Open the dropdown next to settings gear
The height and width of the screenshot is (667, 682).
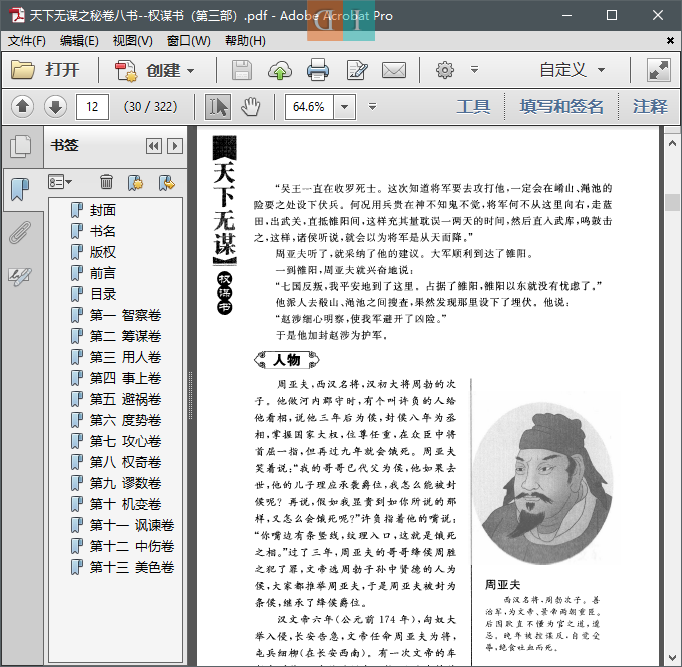click(475, 70)
